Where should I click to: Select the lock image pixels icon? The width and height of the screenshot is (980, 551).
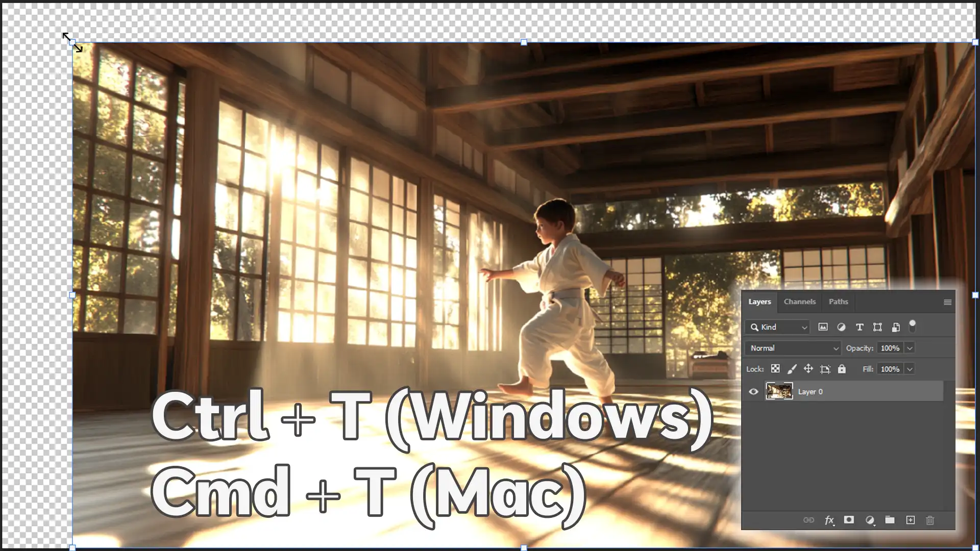click(x=792, y=369)
